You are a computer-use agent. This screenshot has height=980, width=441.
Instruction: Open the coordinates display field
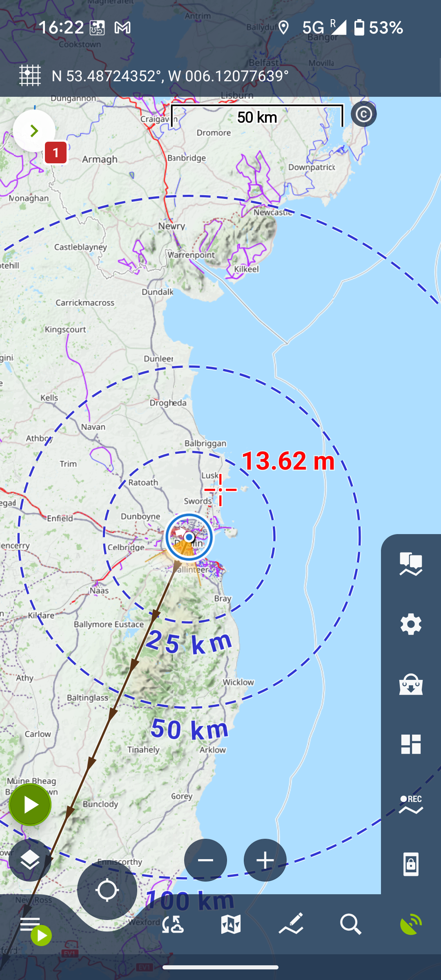tap(170, 76)
